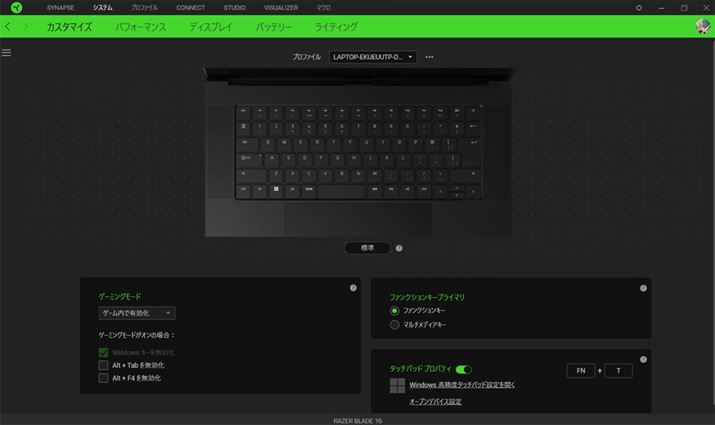Open the SYNAPSE top menu
715x425 pixels.
60,8
